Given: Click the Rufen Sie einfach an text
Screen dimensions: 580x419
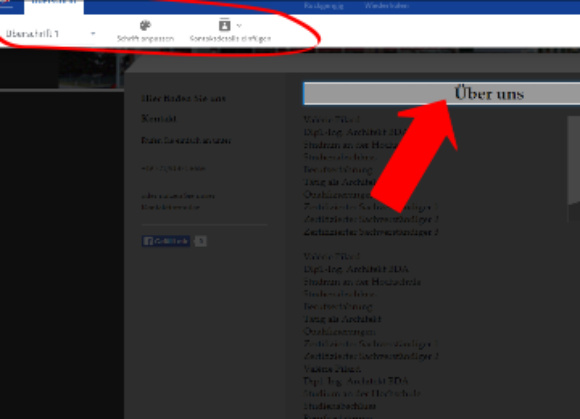Looking at the screenshot, I should click(186, 141).
